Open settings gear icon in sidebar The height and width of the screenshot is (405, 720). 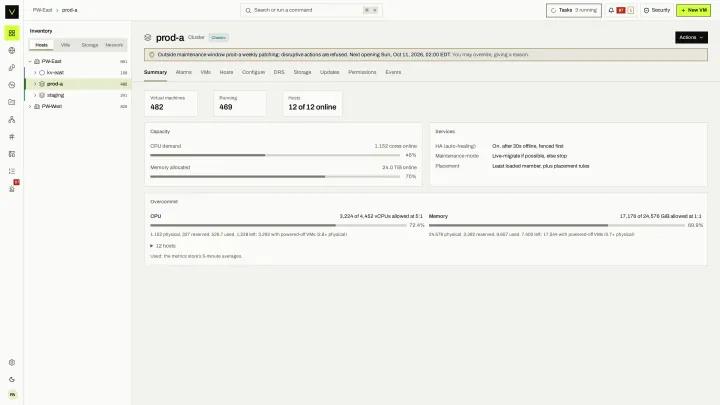click(12, 362)
